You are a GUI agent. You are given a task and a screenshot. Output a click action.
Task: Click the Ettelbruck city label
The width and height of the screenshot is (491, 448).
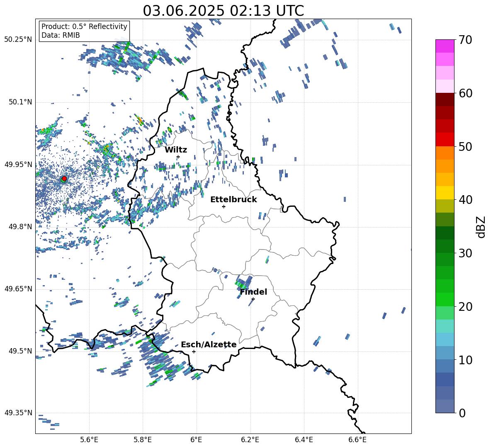[x=233, y=200]
